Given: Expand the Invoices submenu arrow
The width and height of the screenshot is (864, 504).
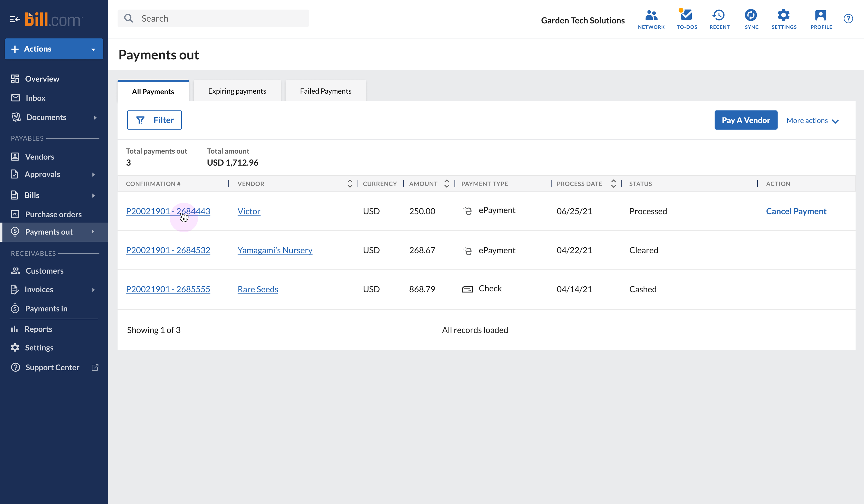Looking at the screenshot, I should click(x=93, y=289).
